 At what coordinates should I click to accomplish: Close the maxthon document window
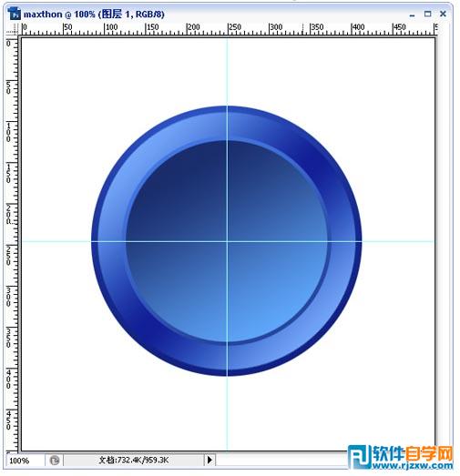click(x=443, y=14)
